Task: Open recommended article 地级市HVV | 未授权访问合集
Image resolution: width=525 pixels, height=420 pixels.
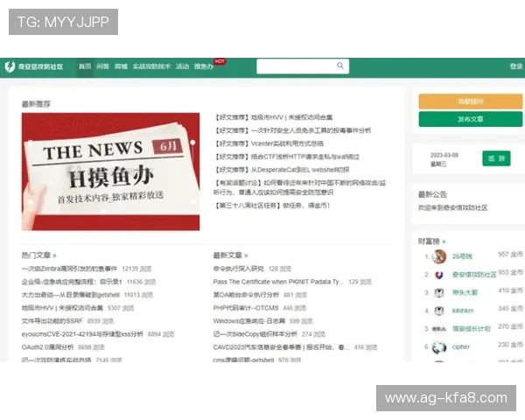Action: pos(273,117)
